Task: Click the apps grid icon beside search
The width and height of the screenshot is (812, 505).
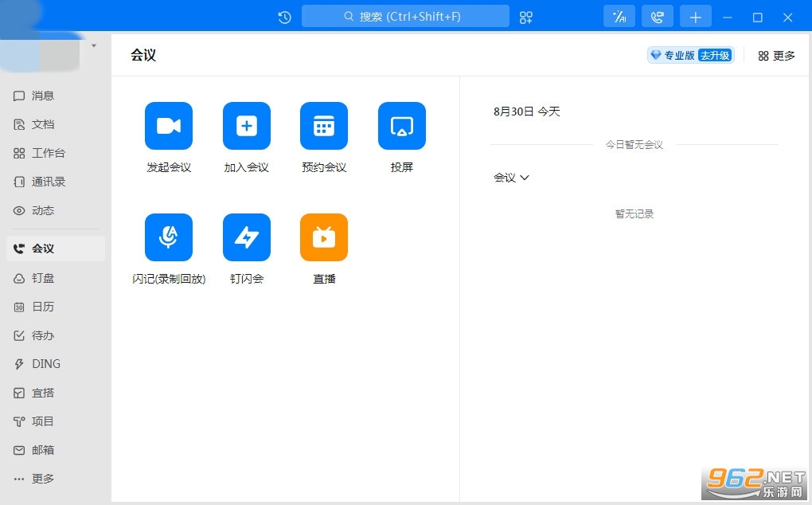Action: pos(525,17)
